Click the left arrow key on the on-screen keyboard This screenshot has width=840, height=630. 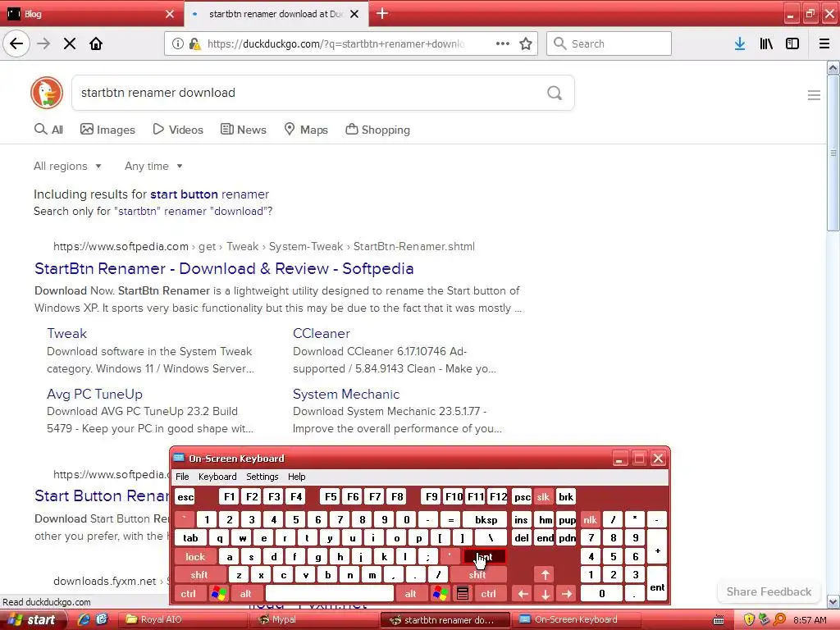(523, 594)
